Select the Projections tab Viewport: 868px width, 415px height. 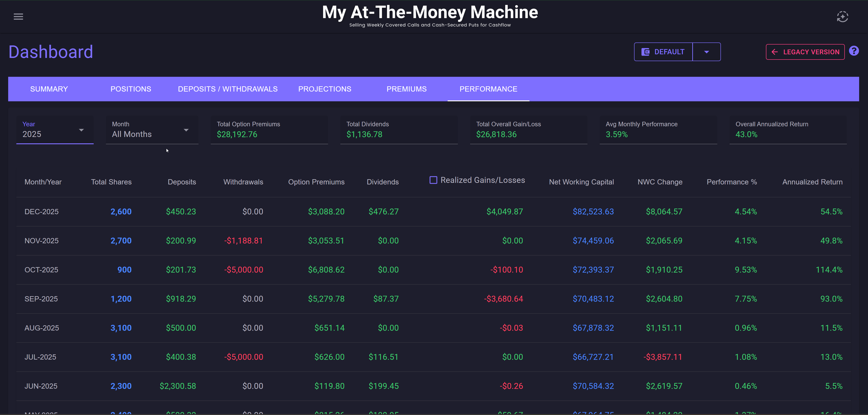pyautogui.click(x=324, y=89)
